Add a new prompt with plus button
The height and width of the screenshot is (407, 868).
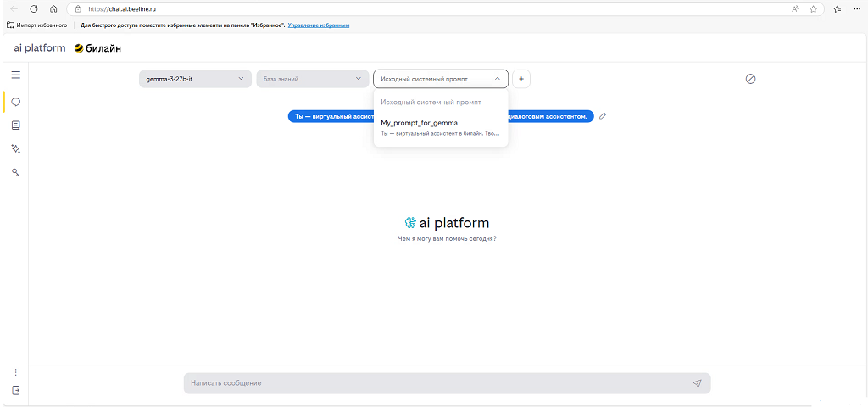521,79
